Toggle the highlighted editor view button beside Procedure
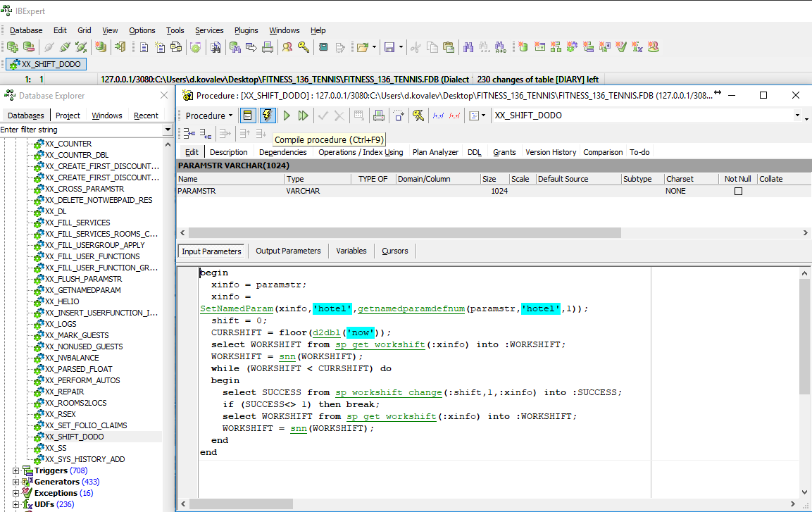The image size is (812, 512). pyautogui.click(x=248, y=115)
